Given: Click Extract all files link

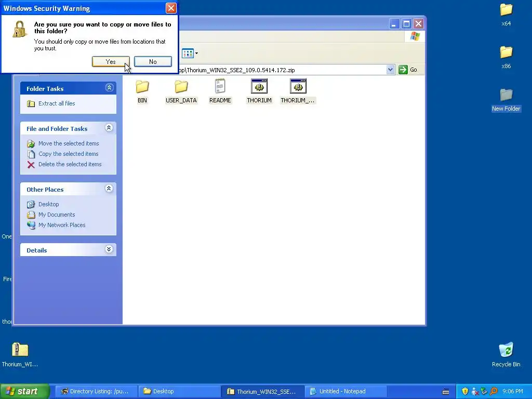Looking at the screenshot, I should coord(57,103).
